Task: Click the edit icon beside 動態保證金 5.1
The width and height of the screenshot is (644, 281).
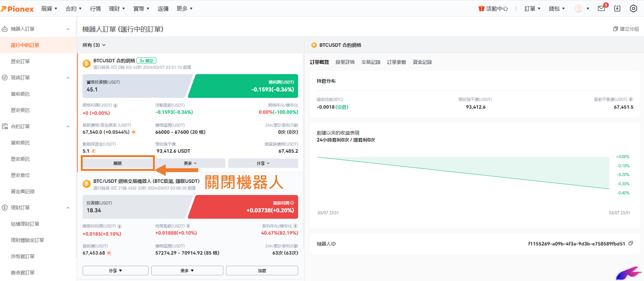Action: 94,151
